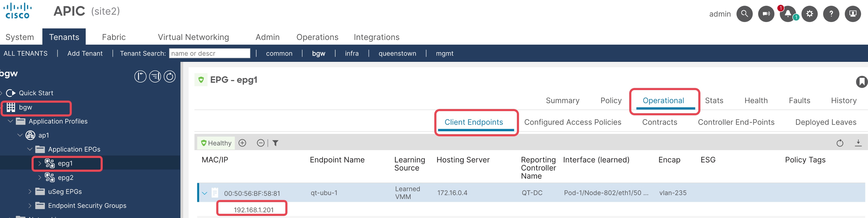Screen dimensions: 868x218
Task: Click the Healthy status button
Action: 216,143
